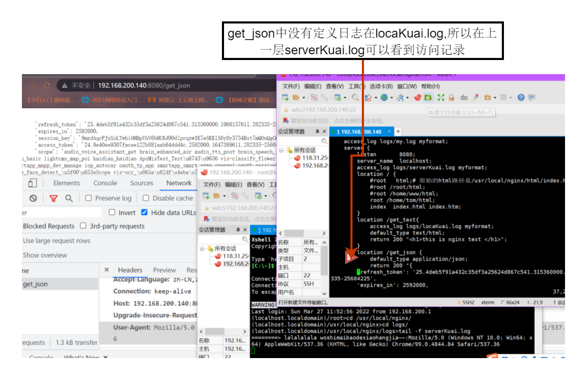Click New Session icon in back Xshell window
Image resolution: width=588 pixels, height=380 pixels.
click(206, 196)
